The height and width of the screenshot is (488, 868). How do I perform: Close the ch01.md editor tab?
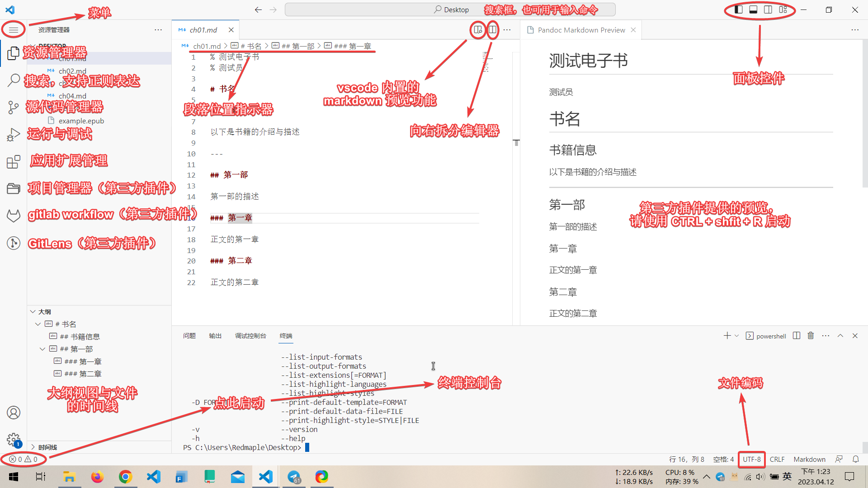coord(231,30)
